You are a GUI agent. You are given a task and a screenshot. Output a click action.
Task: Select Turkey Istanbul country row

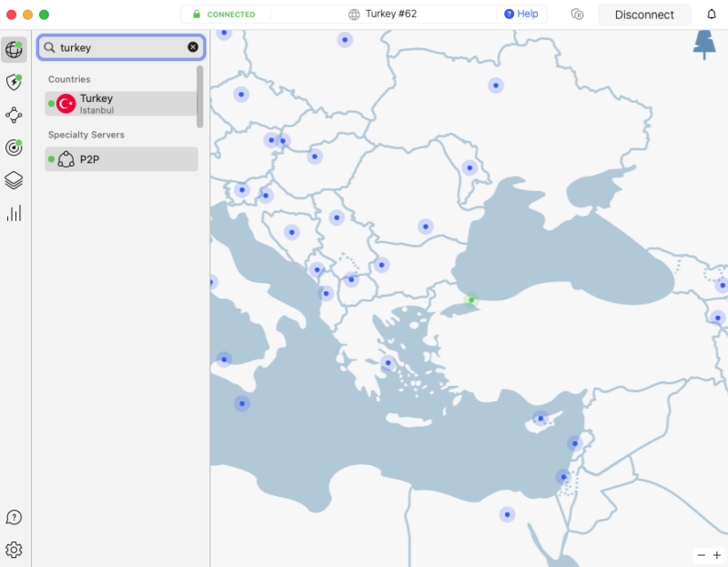click(121, 104)
